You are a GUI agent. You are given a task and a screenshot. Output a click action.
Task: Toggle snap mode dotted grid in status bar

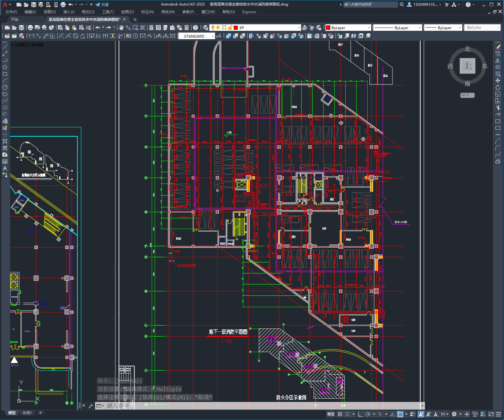347,414
